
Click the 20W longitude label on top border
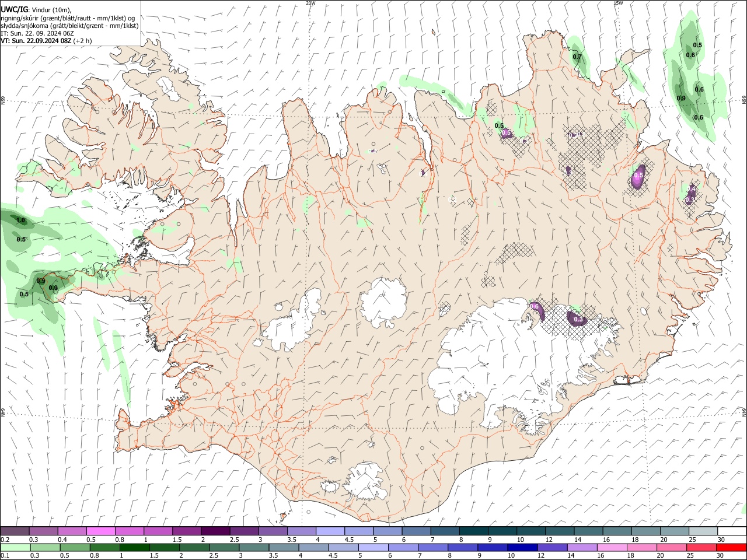310,3
